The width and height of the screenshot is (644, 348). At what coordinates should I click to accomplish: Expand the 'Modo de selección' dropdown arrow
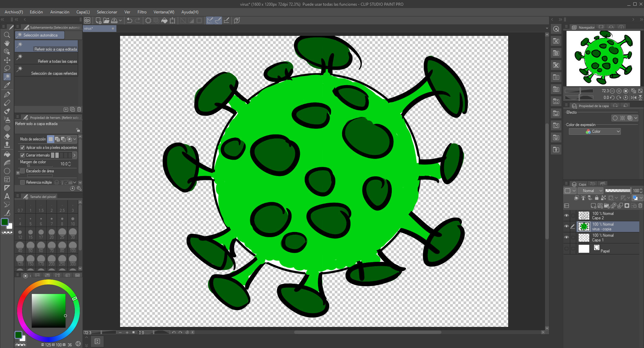coord(75,139)
